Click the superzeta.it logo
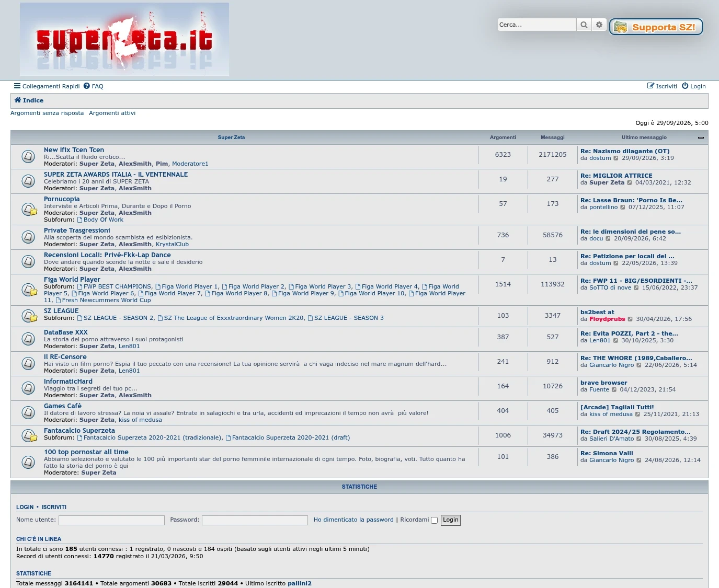 pos(124,39)
